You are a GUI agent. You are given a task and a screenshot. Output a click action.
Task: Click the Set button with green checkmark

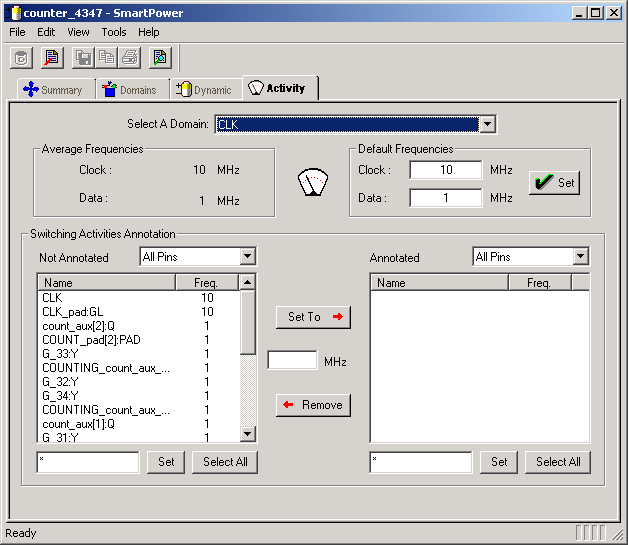pos(554,183)
